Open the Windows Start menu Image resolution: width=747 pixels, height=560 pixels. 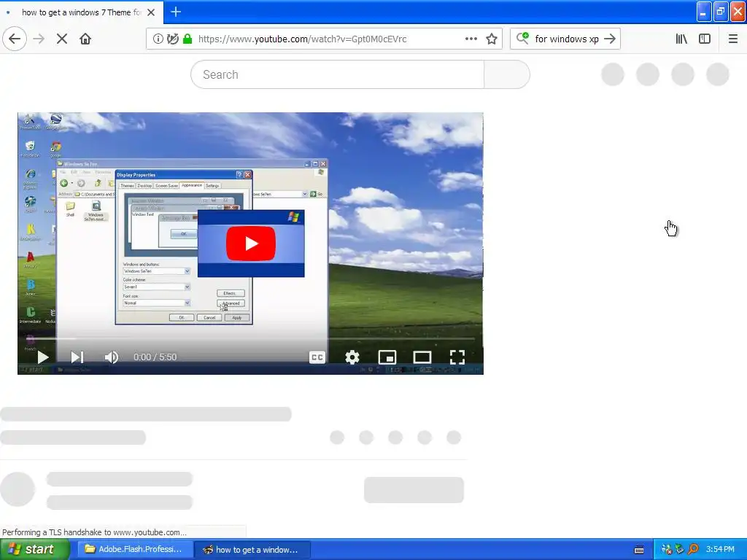(34, 549)
